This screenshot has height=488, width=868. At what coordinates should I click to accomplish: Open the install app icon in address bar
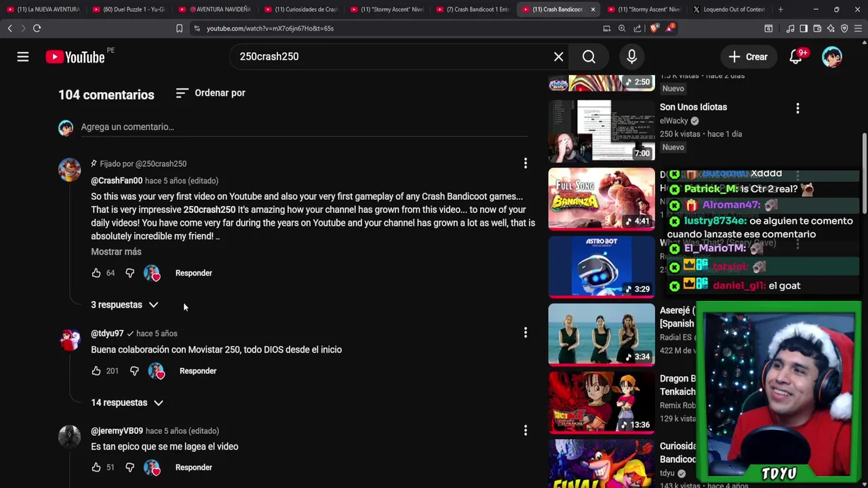(x=607, y=28)
